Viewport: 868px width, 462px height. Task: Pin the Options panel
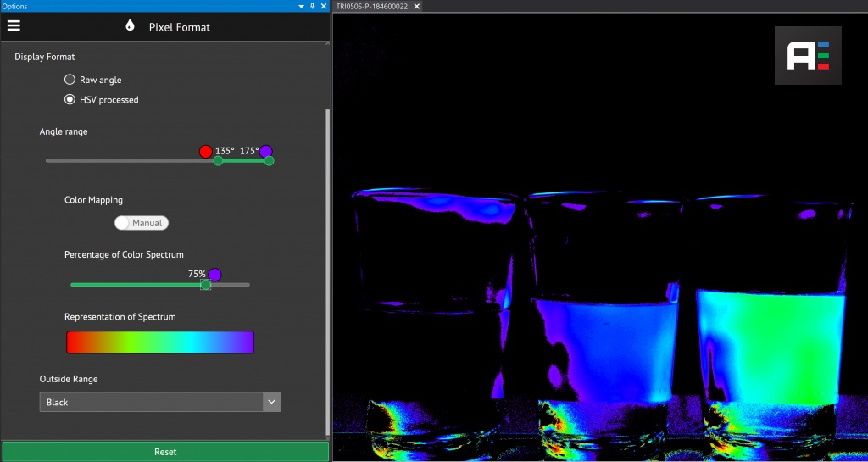click(313, 6)
